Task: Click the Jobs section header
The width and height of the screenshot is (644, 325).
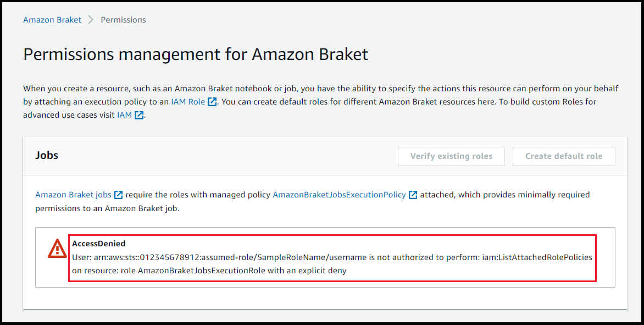Action: (46, 155)
